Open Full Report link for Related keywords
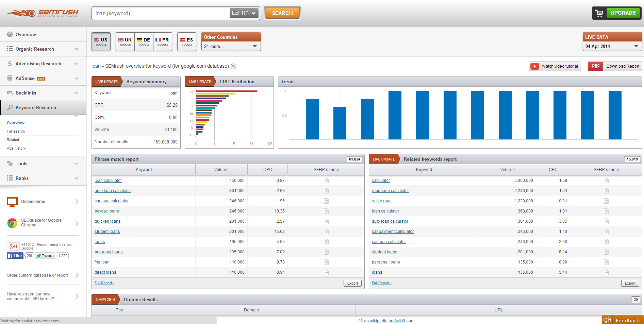 (382, 283)
